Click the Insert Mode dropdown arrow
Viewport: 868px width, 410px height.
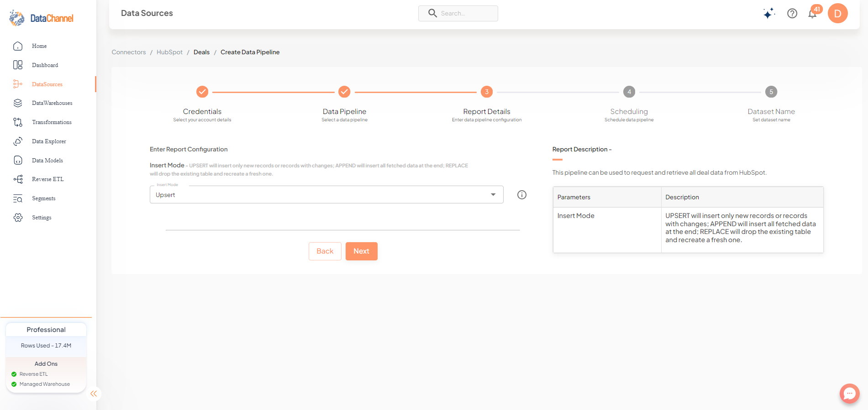click(493, 195)
